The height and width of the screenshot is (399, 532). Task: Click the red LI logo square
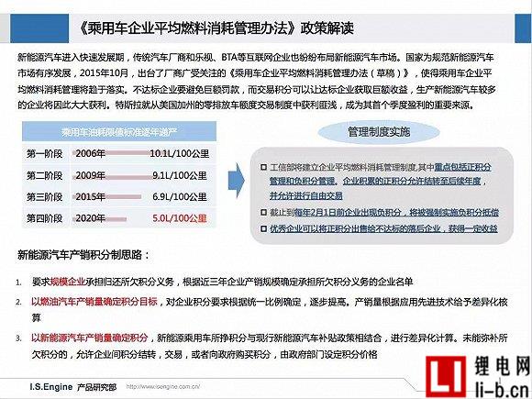(445, 376)
